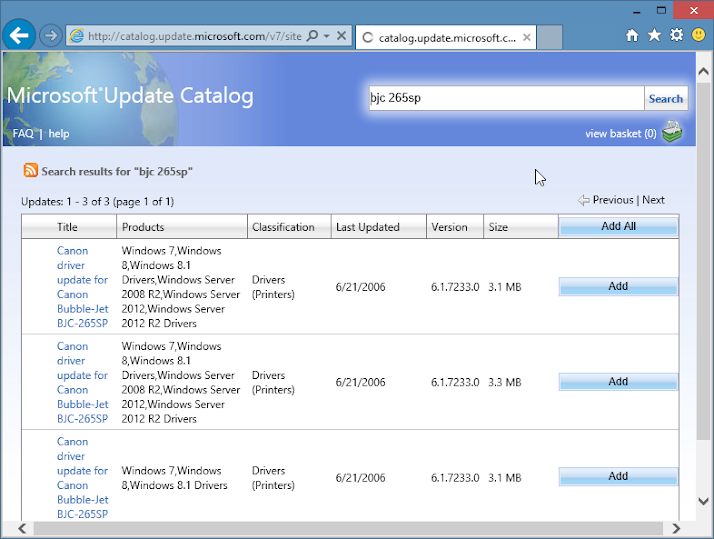714x539 pixels.
Task: Add the 3.3 MB driver to basket
Action: 618,381
